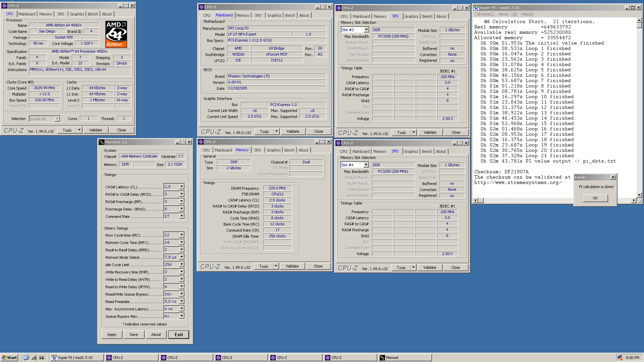Click title bar icon of CPU-Z processor window
Viewport: 644px width, 362px height.
point(4,6)
